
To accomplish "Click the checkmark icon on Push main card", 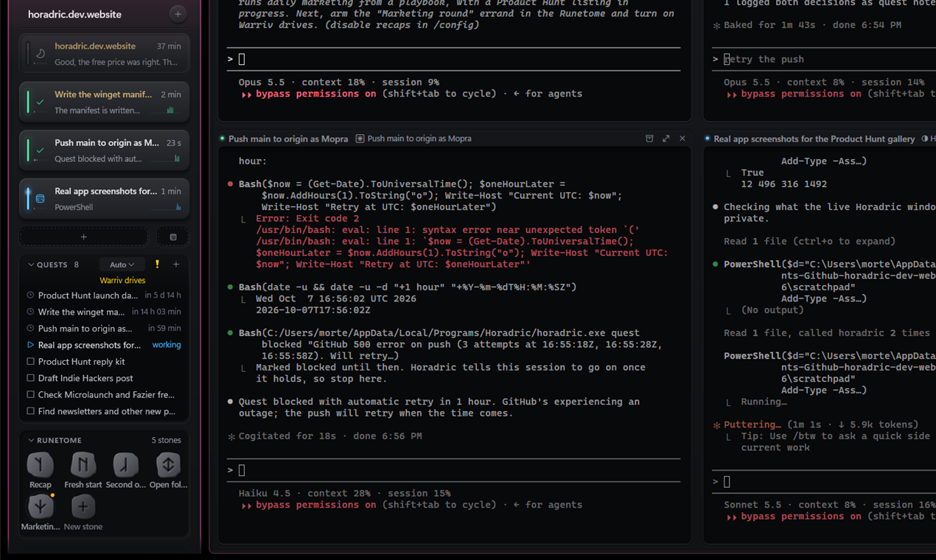I will [x=41, y=150].
